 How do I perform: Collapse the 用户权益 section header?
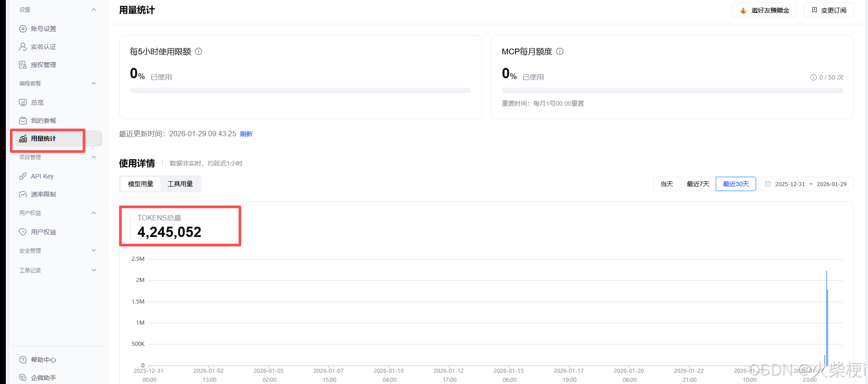point(93,213)
